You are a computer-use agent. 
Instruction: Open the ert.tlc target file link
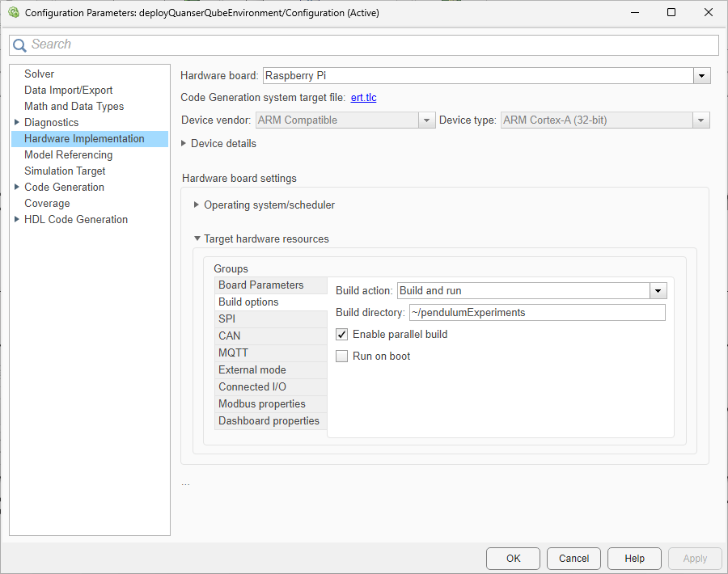[363, 98]
